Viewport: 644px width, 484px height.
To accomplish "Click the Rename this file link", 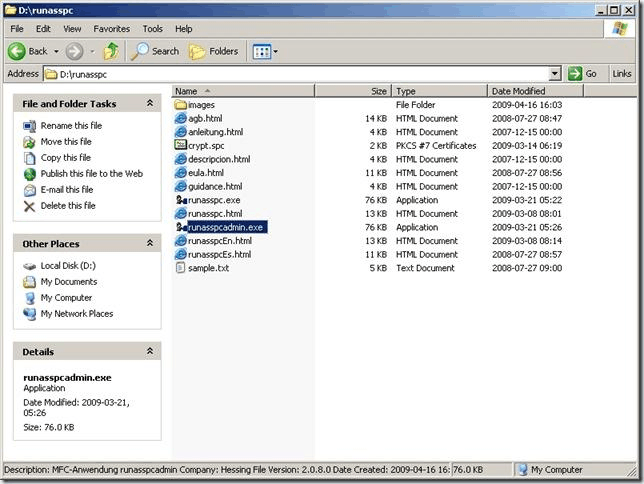I will pyautogui.click(x=71, y=126).
